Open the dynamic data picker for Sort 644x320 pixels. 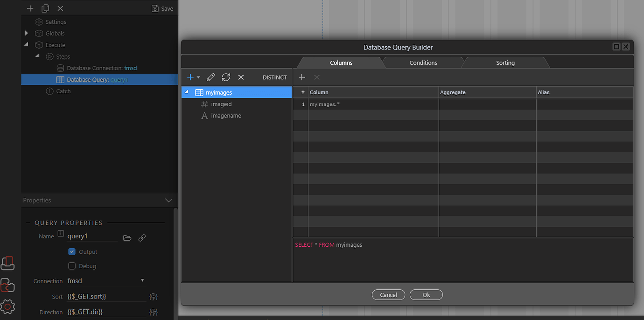click(x=154, y=297)
